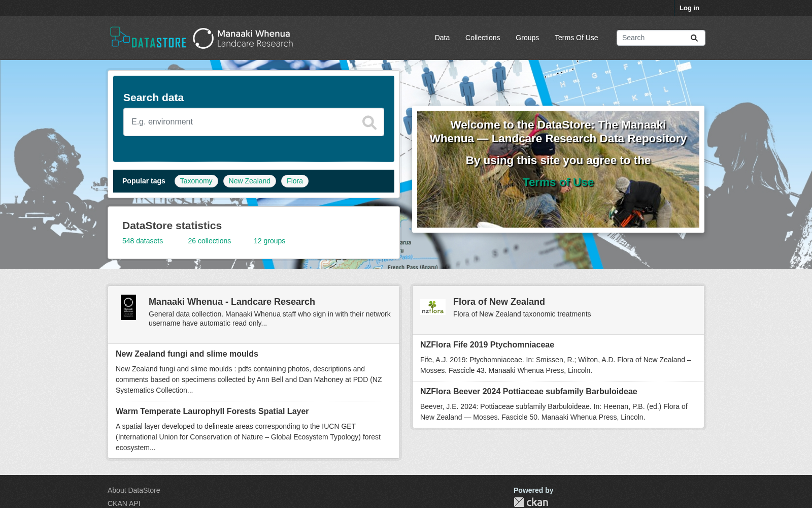Click the 'Search data' heading
The height and width of the screenshot is (508, 812).
[x=153, y=98]
